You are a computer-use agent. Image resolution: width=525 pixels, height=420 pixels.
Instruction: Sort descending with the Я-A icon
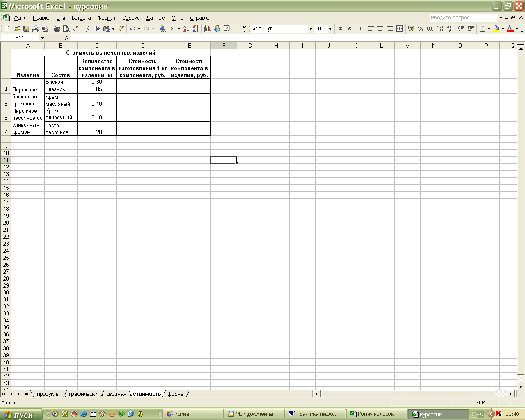[196, 29]
